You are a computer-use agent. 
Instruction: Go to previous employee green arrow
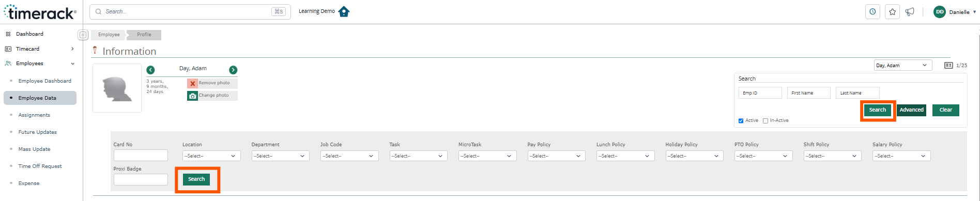click(x=150, y=70)
